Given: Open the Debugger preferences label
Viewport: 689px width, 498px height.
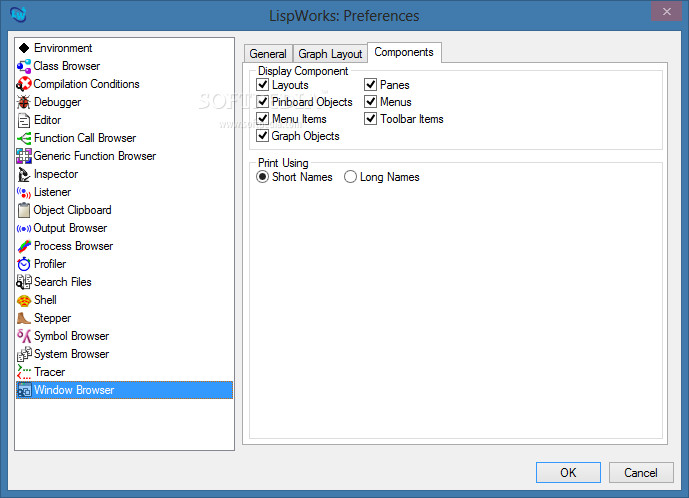Looking at the screenshot, I should pyautogui.click(x=58, y=102).
